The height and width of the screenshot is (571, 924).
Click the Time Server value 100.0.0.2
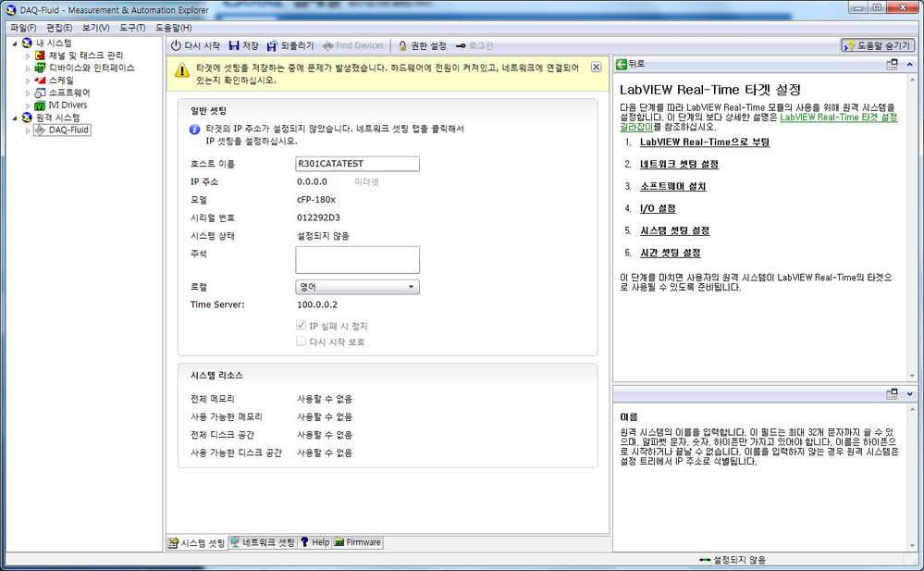[x=317, y=304]
